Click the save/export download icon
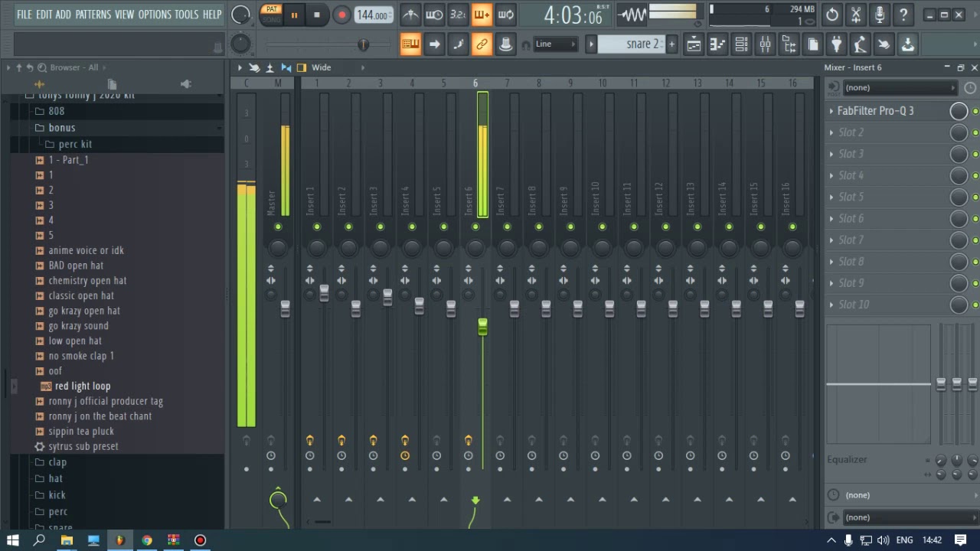This screenshot has height=551, width=980. [907, 44]
